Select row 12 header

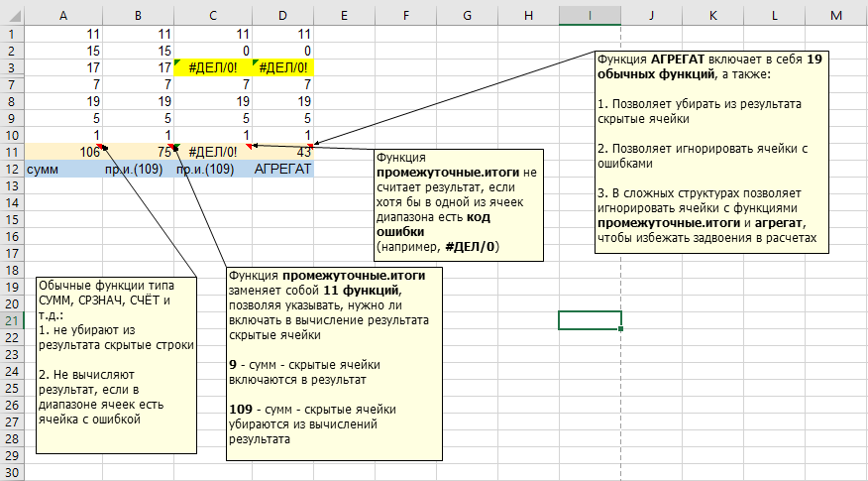pos(12,169)
